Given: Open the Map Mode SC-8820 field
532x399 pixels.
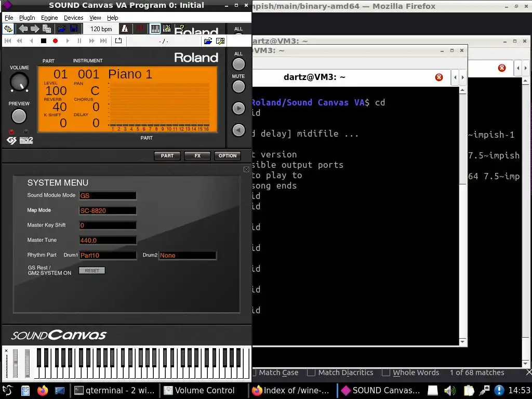Looking at the screenshot, I should coord(108,210).
